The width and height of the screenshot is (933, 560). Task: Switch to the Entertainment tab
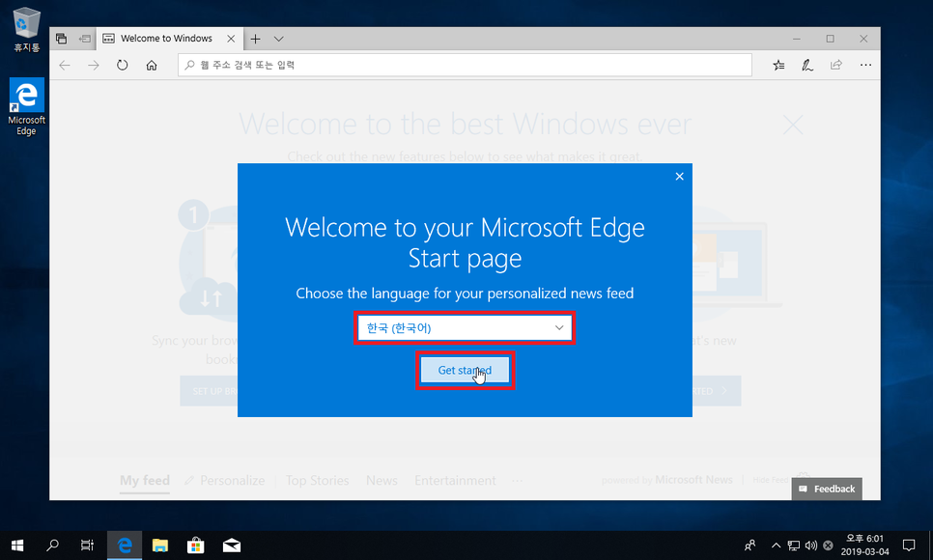tap(455, 480)
